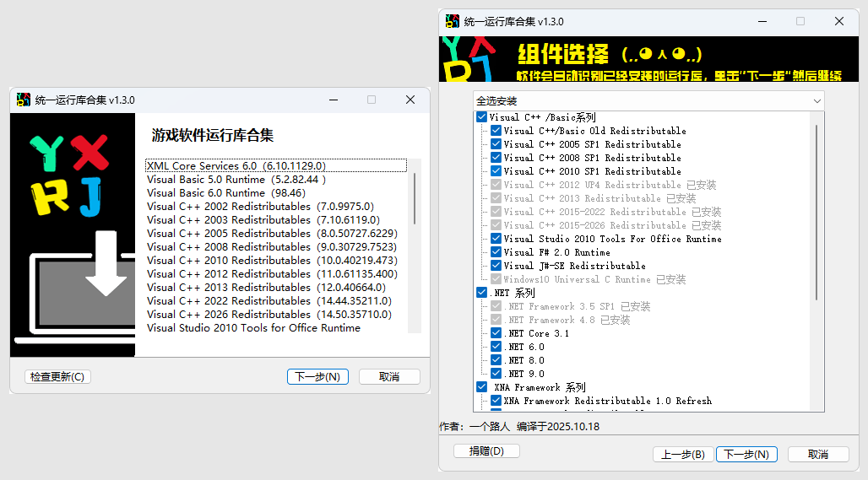The width and height of the screenshot is (868, 480).
Task: Minimize the welcome window with the runtime list
Action: pos(332,100)
